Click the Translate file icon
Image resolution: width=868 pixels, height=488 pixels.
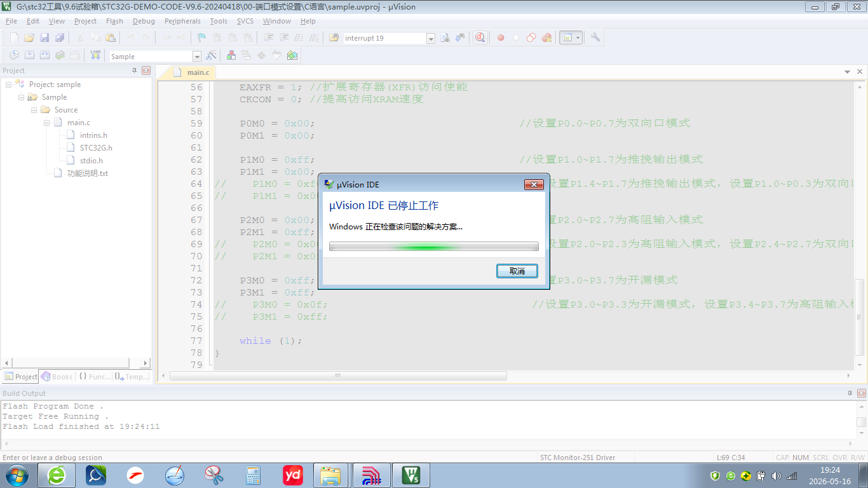click(14, 55)
